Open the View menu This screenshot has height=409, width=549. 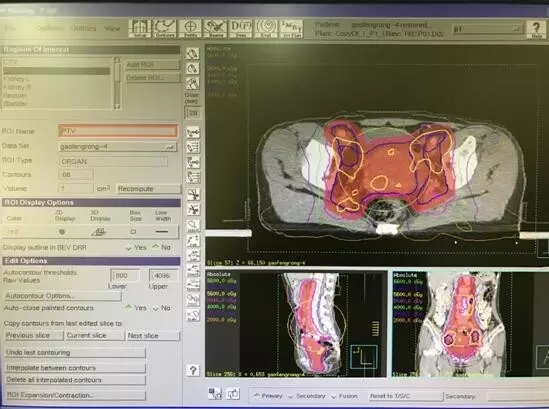[x=112, y=29]
